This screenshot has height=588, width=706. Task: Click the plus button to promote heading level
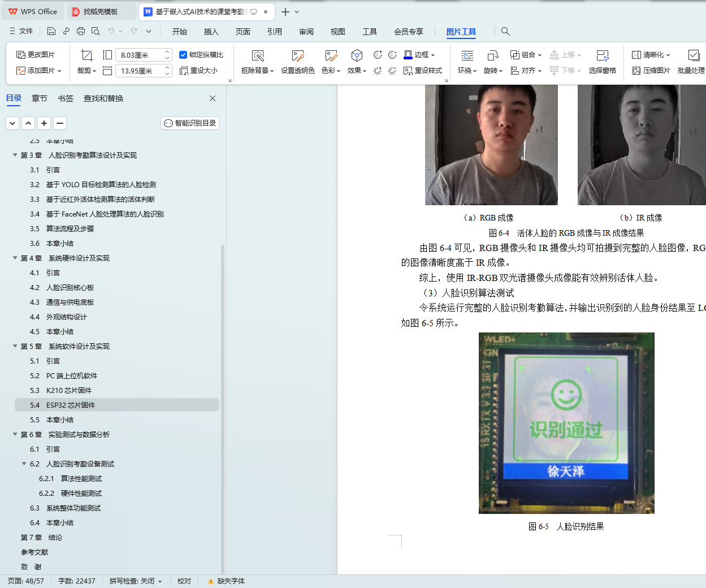pos(44,123)
